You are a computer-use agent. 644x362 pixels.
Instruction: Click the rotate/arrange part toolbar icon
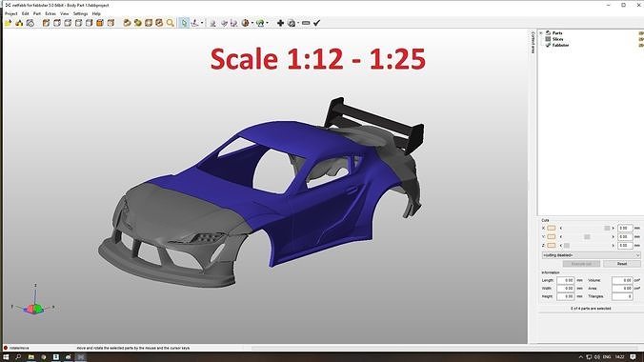tap(233, 24)
